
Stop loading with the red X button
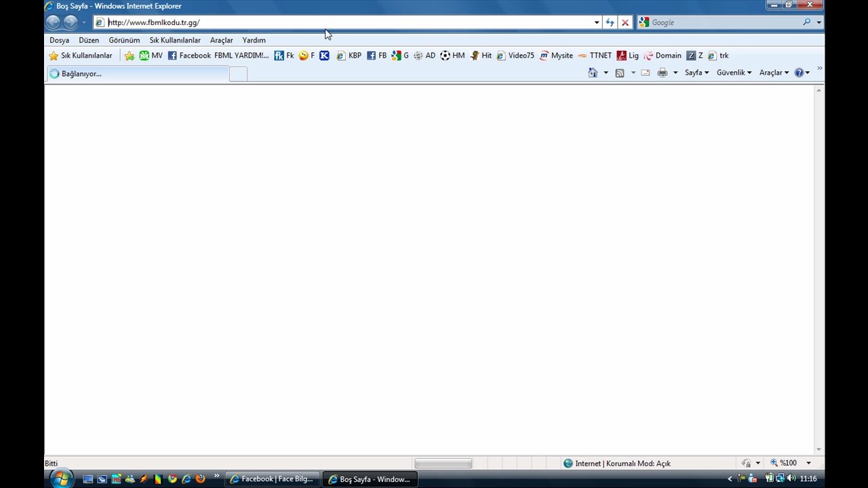tap(625, 22)
